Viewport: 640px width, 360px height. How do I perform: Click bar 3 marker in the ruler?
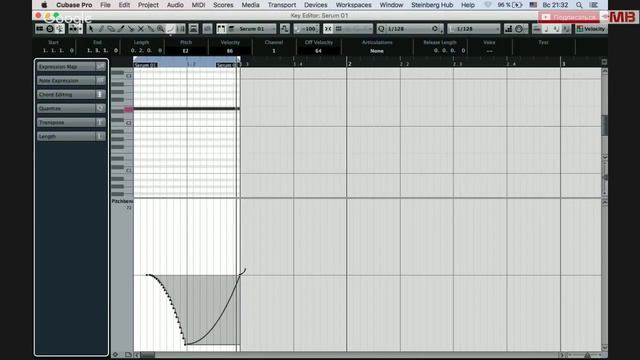[564, 64]
